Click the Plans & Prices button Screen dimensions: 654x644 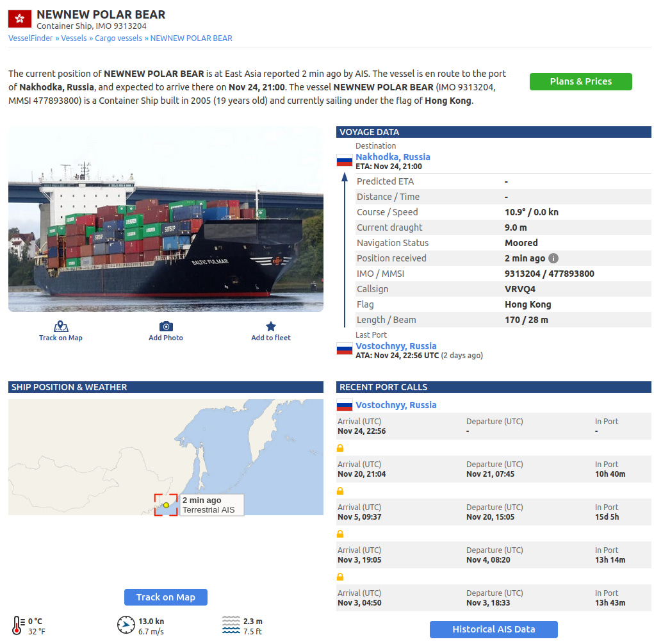pos(580,81)
